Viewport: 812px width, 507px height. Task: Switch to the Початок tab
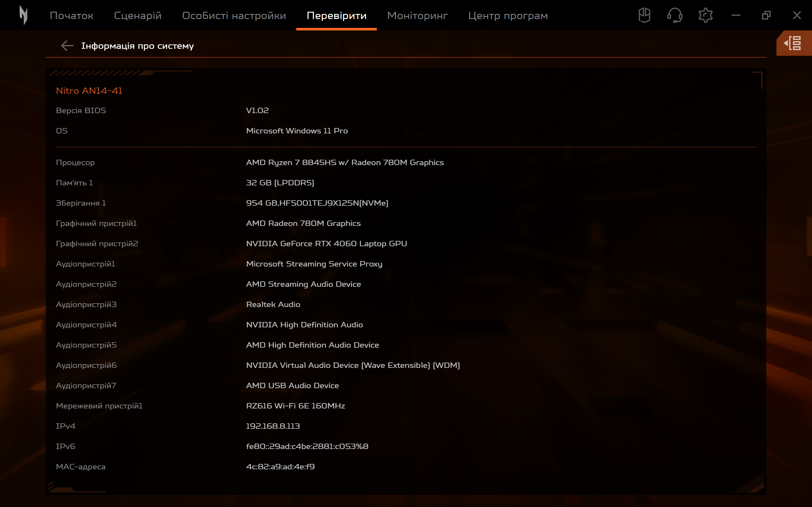point(71,16)
